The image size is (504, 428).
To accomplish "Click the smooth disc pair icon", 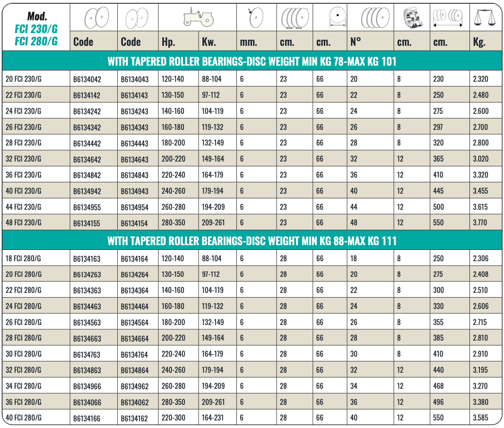I will coord(96,18).
